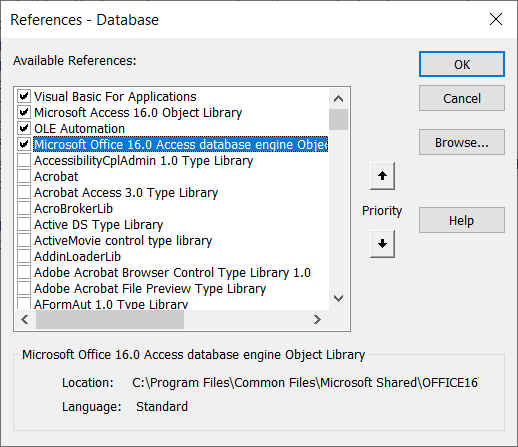Select Acrobat Access 3.0 Type Library row
Viewport: 518px width, 447px height.
[x=126, y=193]
